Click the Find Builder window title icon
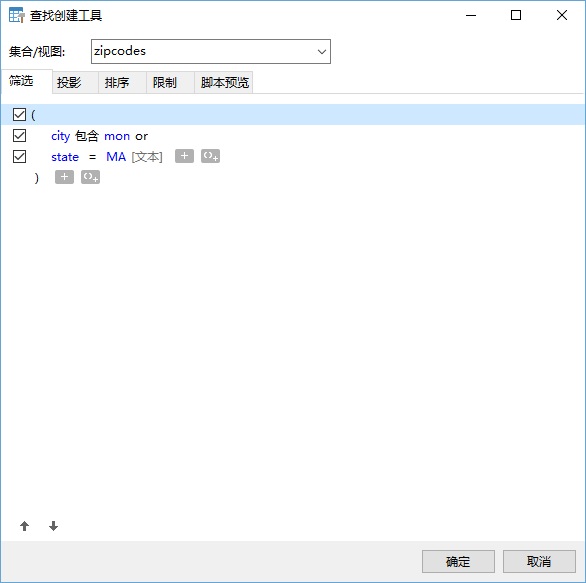586x583 pixels. click(x=16, y=15)
